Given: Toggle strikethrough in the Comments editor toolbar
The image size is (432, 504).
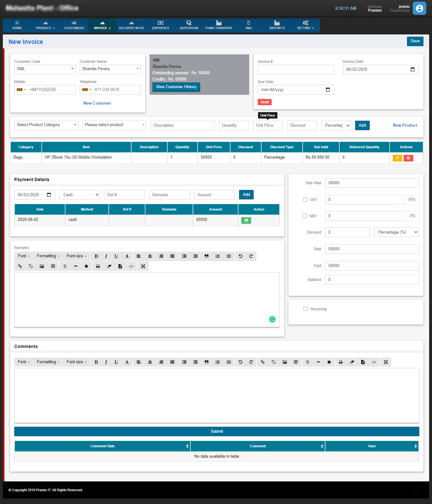Looking at the screenshot, I should tap(308, 362).
